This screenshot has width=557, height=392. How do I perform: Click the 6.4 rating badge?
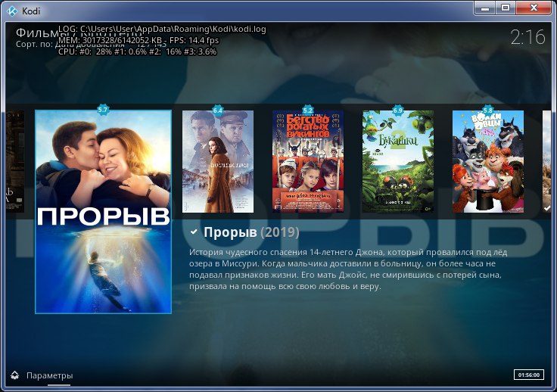coord(218,110)
